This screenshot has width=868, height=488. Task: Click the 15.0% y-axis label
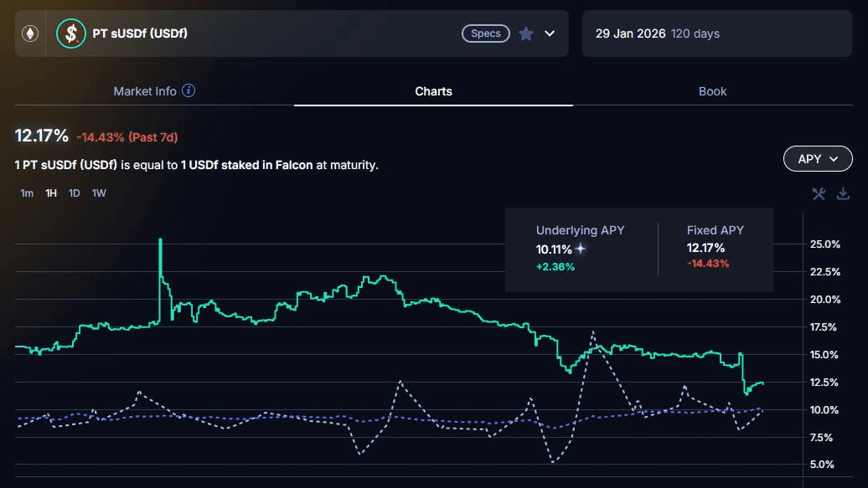(x=824, y=355)
